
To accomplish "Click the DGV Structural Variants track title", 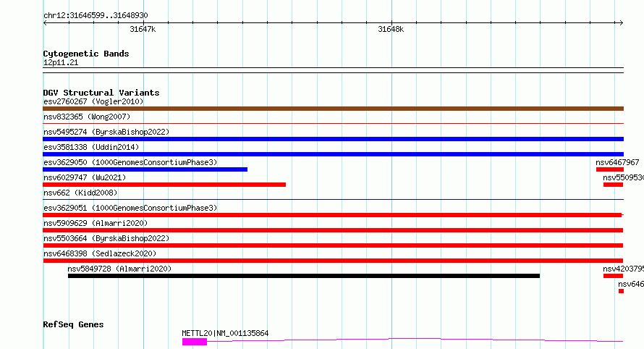I will tap(101, 93).
